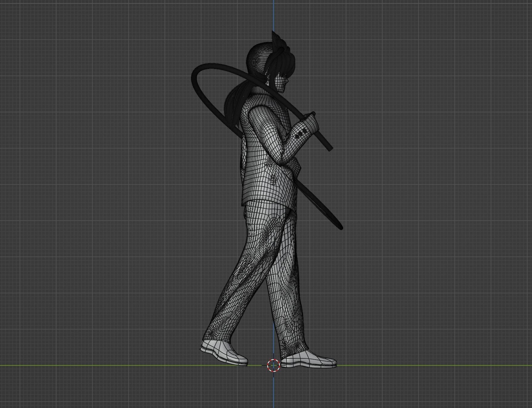The width and height of the screenshot is (532, 408).
Task: Select the character's rear shoe mesh
Action: click(x=224, y=353)
